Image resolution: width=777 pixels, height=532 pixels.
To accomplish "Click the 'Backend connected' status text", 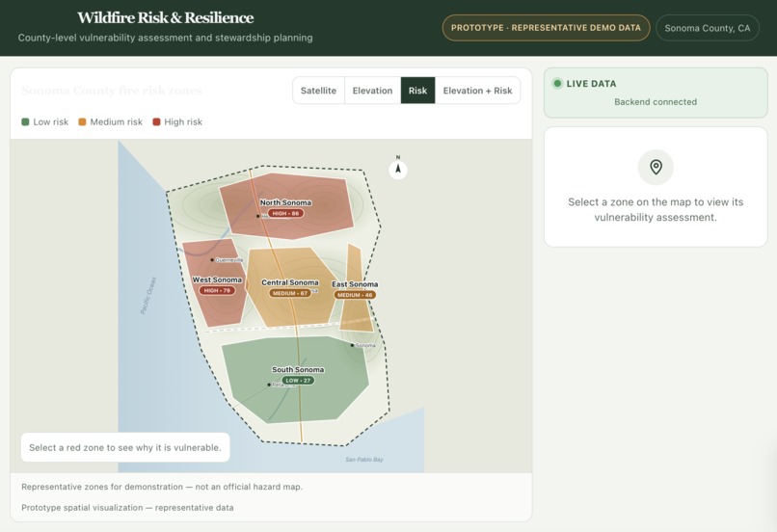I will pos(656,102).
